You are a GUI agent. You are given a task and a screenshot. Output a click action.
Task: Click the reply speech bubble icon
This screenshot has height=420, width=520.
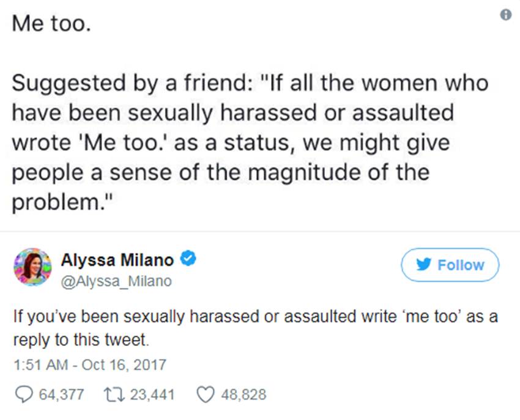pos(23,394)
